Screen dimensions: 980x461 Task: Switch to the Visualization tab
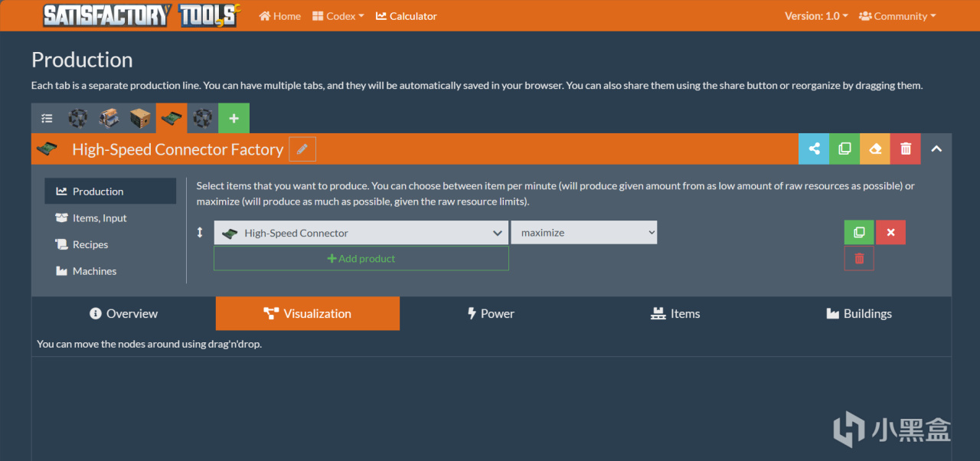point(308,313)
